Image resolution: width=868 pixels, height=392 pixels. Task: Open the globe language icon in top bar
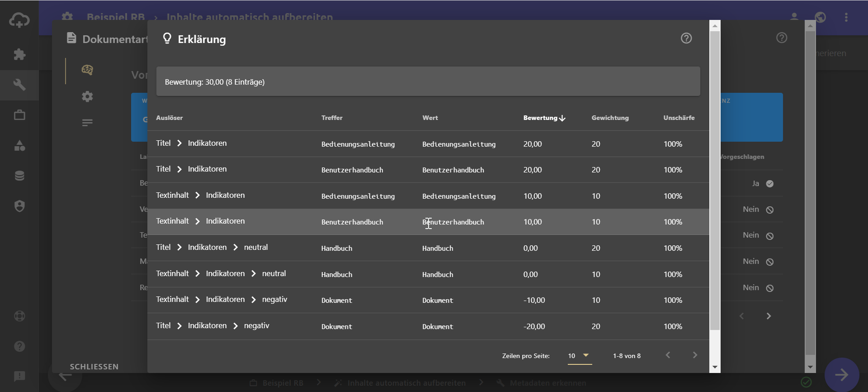(x=821, y=17)
